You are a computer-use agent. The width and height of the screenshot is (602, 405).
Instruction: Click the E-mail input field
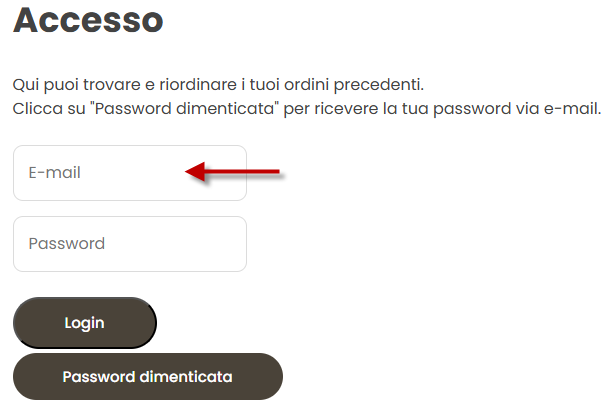pyautogui.click(x=130, y=173)
